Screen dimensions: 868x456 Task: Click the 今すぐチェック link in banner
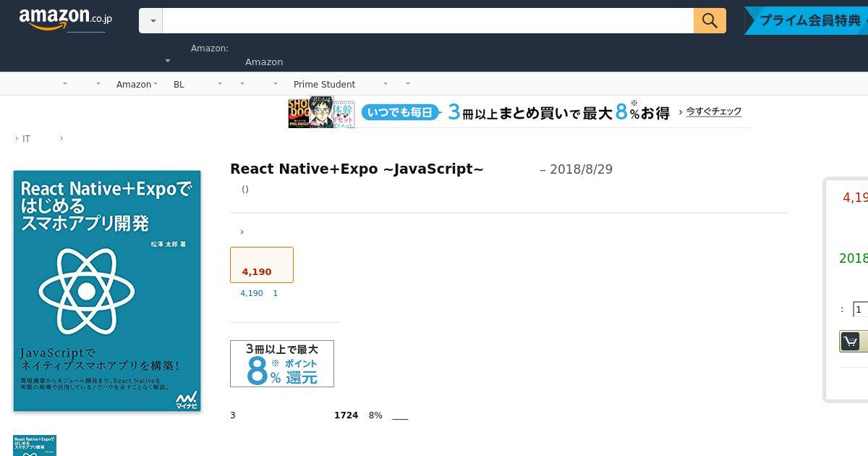click(x=713, y=111)
